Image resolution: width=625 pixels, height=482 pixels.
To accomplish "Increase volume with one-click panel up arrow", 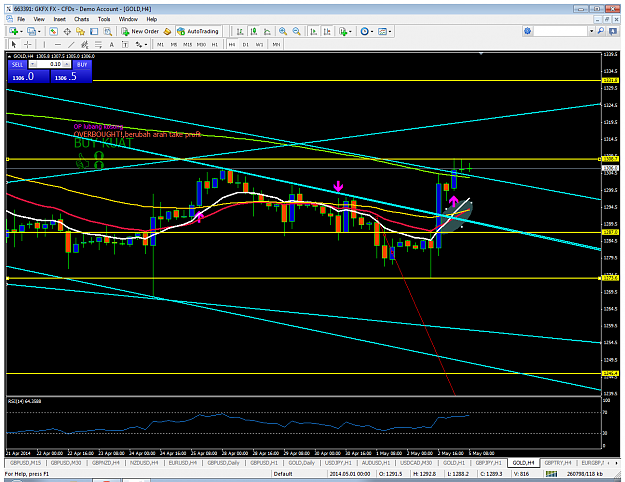I will click(67, 64).
